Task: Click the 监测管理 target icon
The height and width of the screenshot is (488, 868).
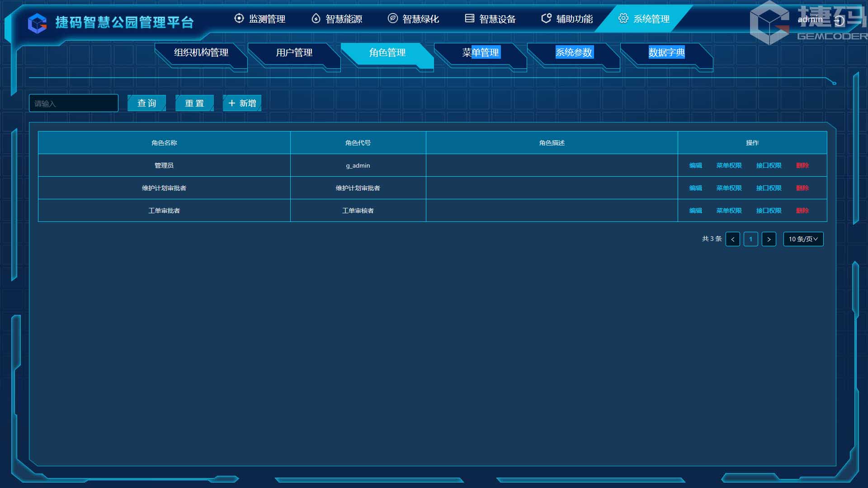Action: [239, 19]
